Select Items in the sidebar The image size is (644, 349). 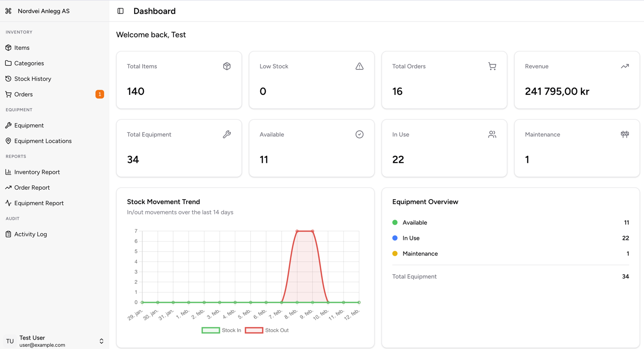click(x=21, y=47)
